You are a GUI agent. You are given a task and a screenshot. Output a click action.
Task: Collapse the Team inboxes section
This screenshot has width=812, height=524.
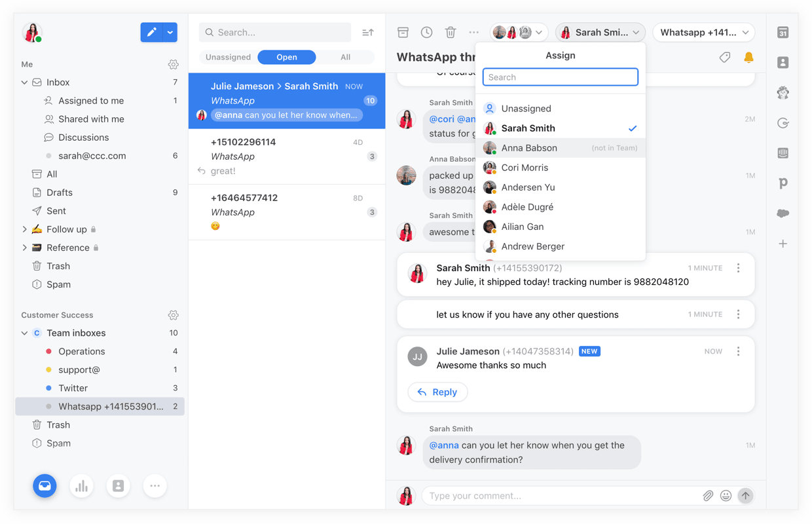click(x=24, y=333)
